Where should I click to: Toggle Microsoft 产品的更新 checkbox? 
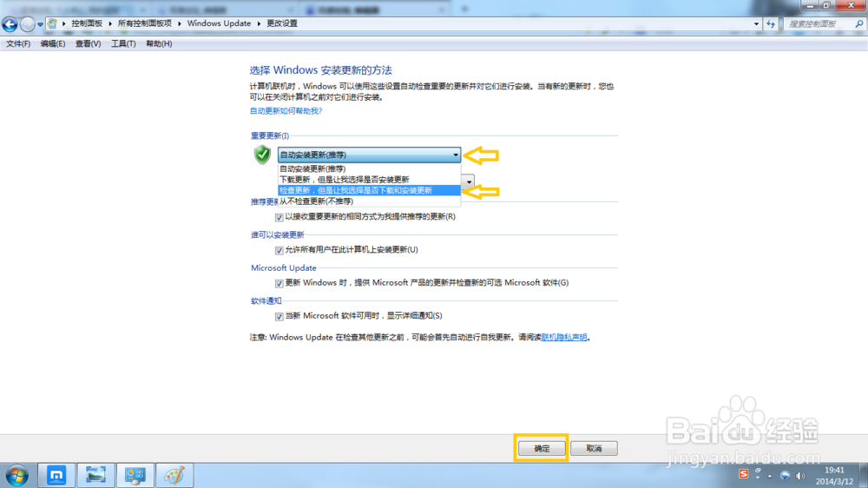pos(279,283)
